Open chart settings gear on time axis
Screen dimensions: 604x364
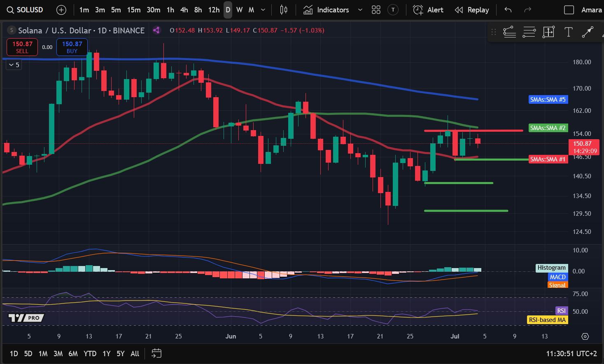coord(585,336)
